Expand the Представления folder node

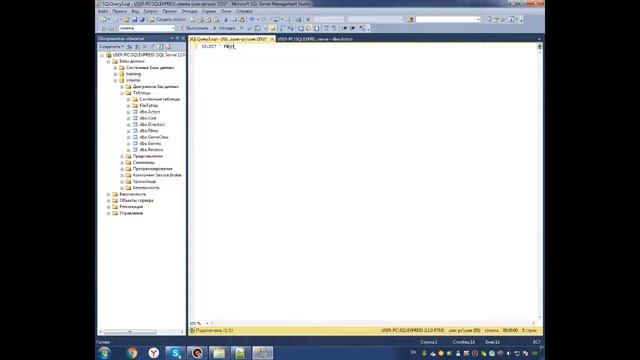[122, 156]
